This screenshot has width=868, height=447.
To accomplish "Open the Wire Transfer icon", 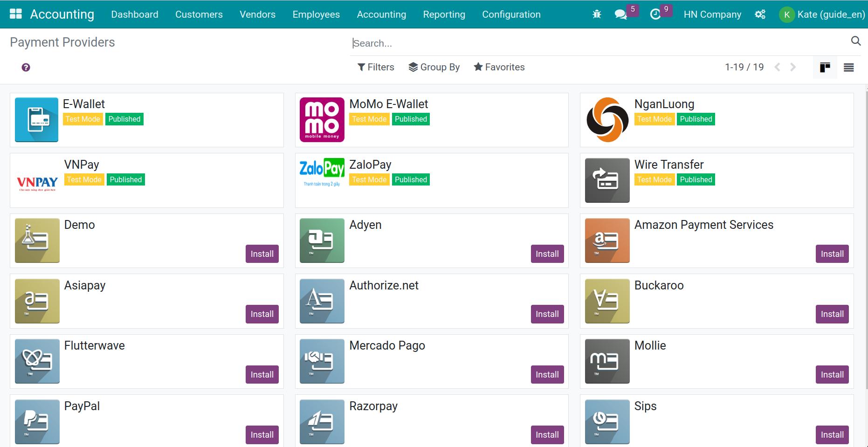I will tap(607, 180).
